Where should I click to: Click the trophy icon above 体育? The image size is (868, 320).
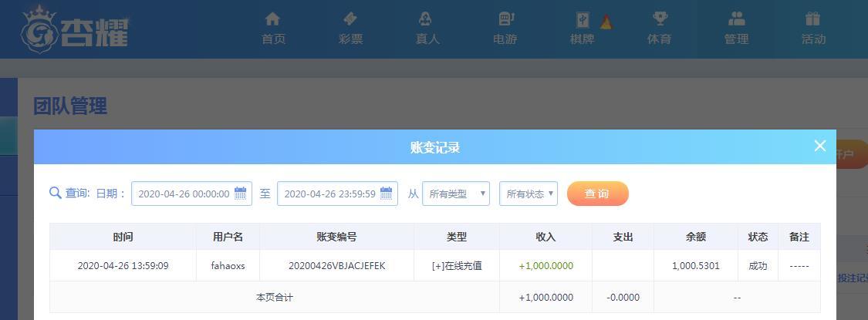(660, 19)
